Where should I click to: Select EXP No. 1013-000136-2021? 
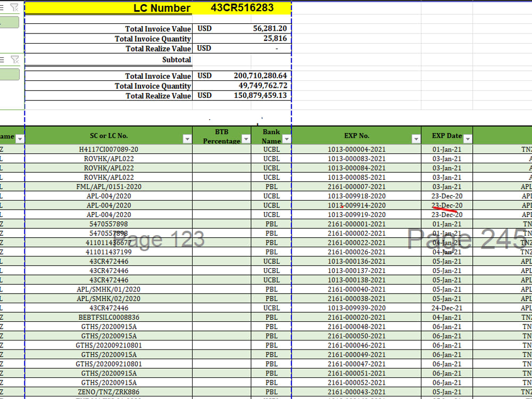coord(356,261)
